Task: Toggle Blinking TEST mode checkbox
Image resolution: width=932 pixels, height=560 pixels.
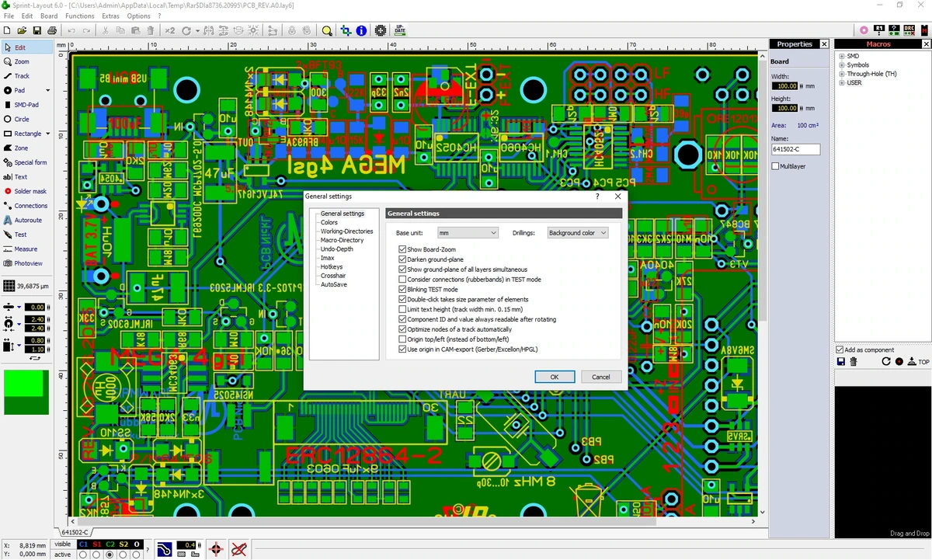Action: (x=402, y=290)
